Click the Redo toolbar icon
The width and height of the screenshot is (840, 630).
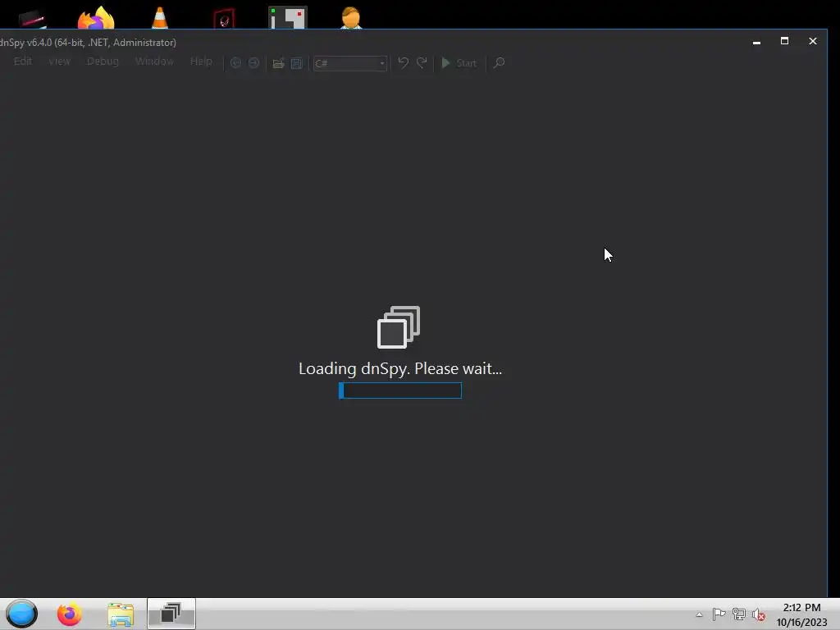[x=422, y=62]
